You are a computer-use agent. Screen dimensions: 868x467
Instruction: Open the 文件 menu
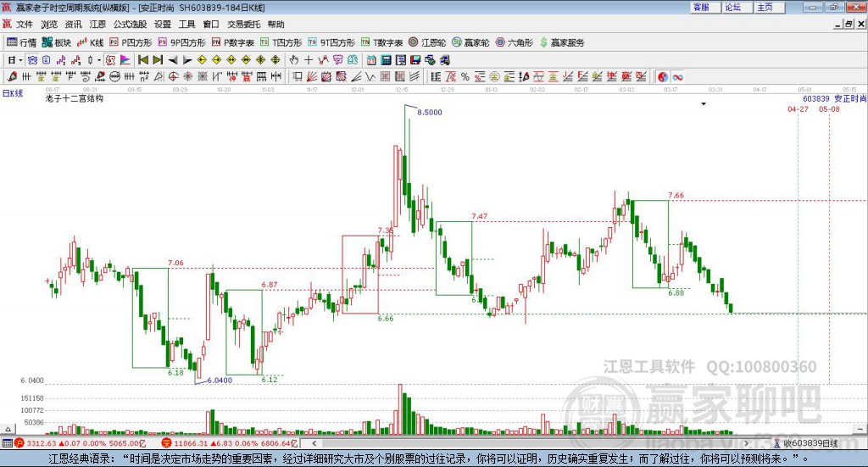click(x=25, y=25)
